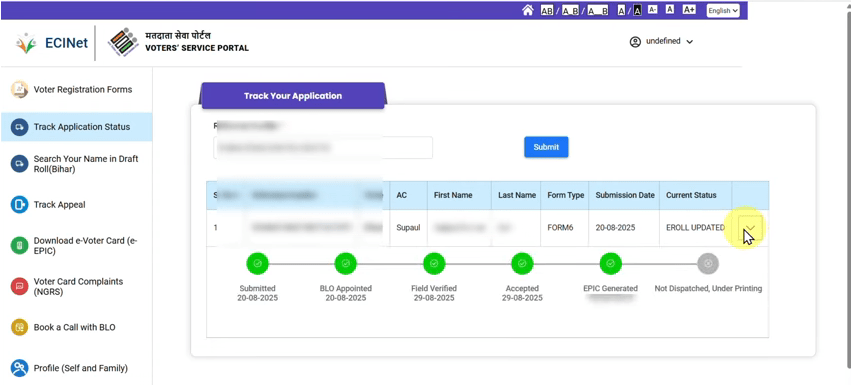Click the EROLL UPDATED status cell
851x385 pixels.
[695, 228]
